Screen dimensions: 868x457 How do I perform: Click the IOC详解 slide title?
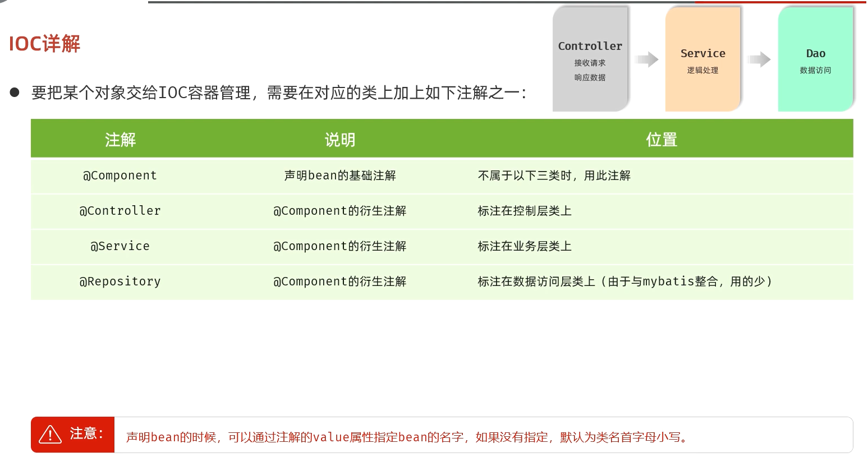(44, 44)
